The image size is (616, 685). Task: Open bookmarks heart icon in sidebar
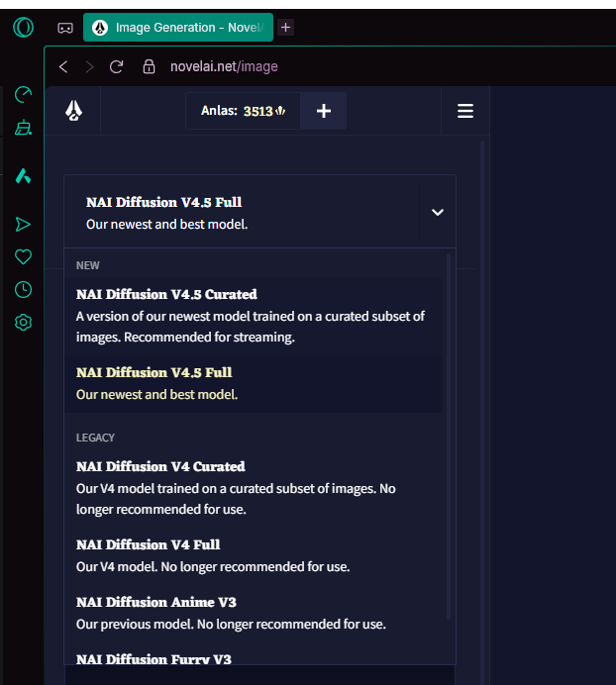tap(24, 257)
